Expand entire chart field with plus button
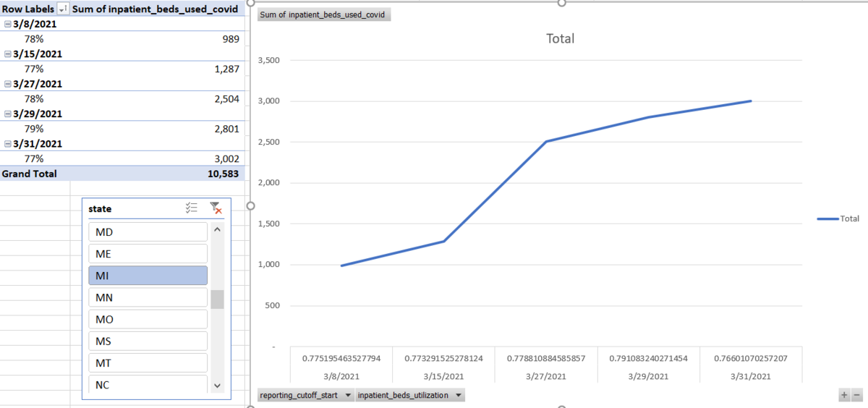 point(844,395)
